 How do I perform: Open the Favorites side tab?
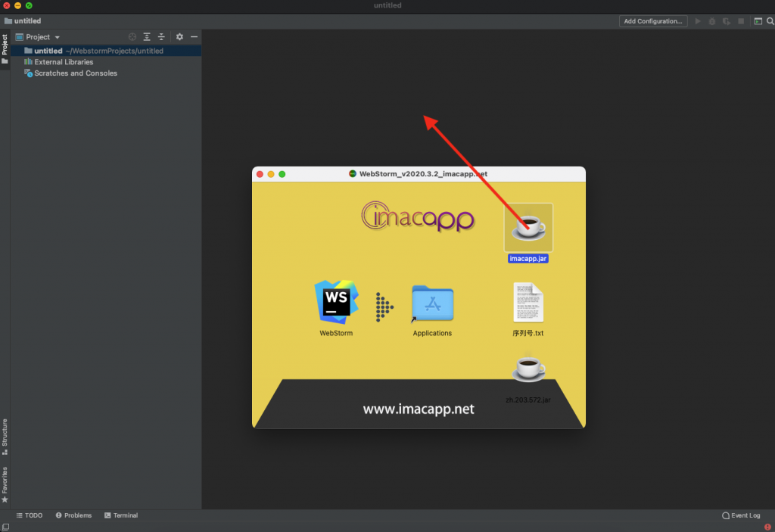[5, 484]
